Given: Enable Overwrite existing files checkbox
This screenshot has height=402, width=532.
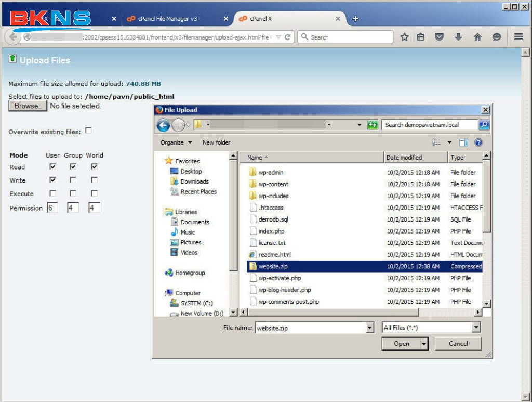Looking at the screenshot, I should 88,131.
